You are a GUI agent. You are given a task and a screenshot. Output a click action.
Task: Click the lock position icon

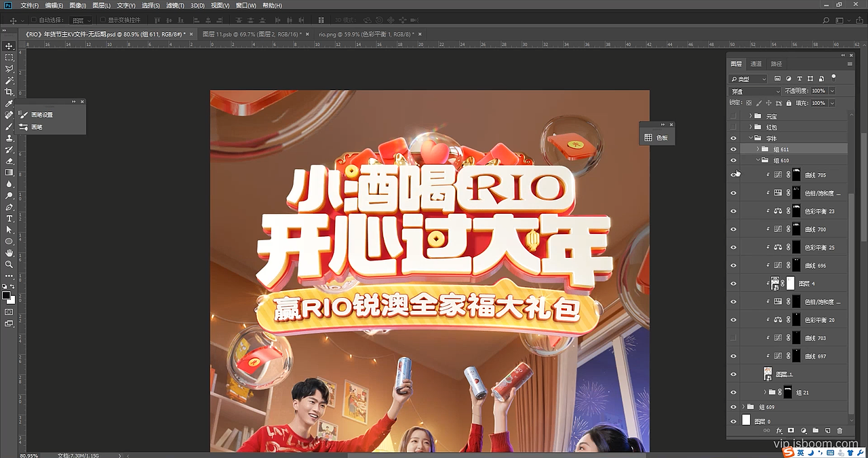coord(768,103)
